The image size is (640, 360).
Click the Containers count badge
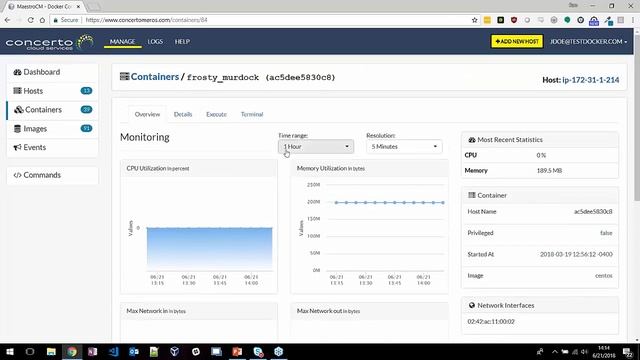(86, 109)
